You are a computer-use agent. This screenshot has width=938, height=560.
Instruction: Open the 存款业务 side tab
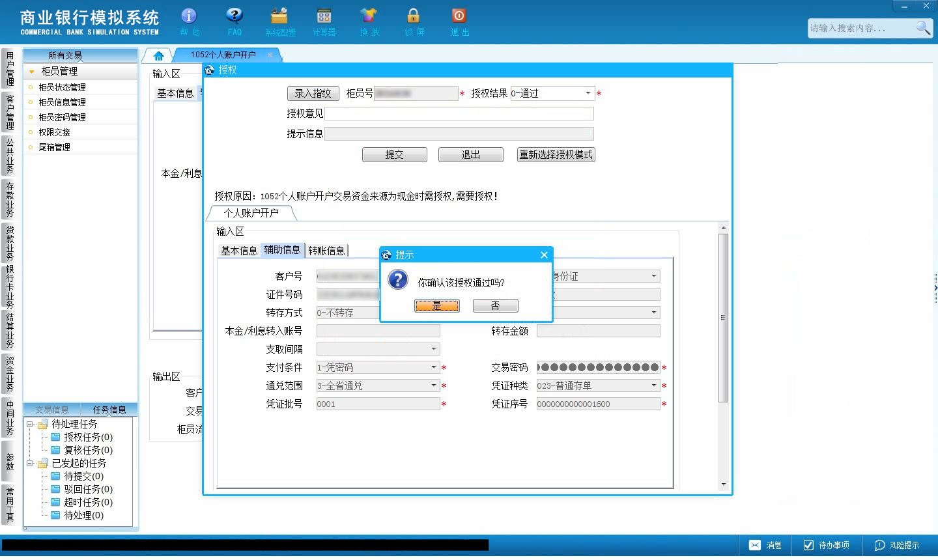10,199
